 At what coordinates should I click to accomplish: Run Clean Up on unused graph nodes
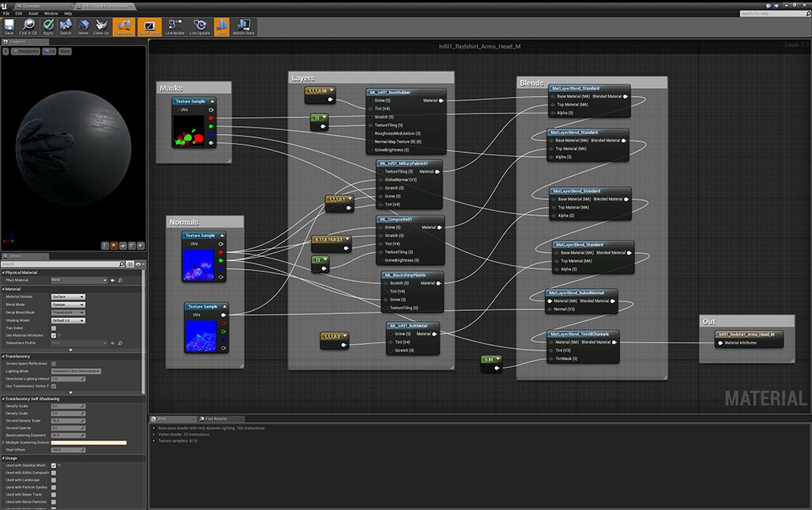pyautogui.click(x=101, y=26)
